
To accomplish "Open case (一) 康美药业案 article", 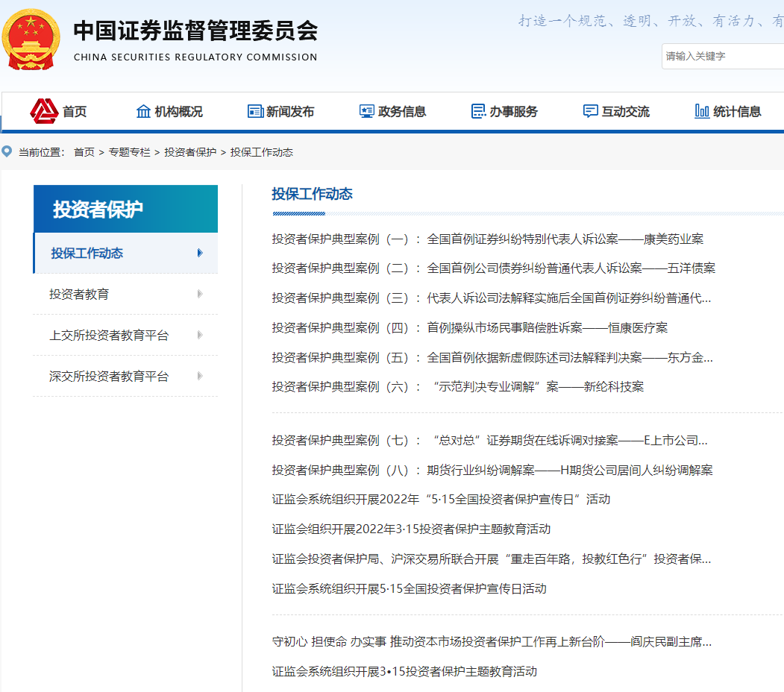I will 488,239.
